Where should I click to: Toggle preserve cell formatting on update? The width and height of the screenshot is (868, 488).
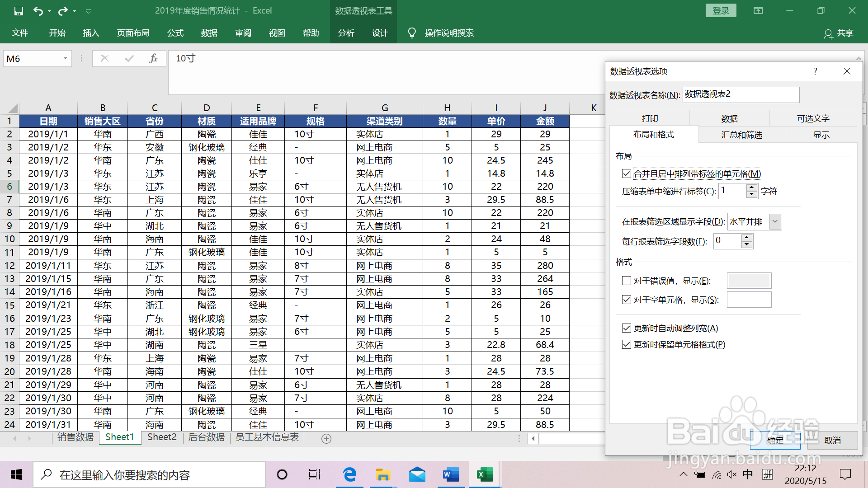point(627,344)
